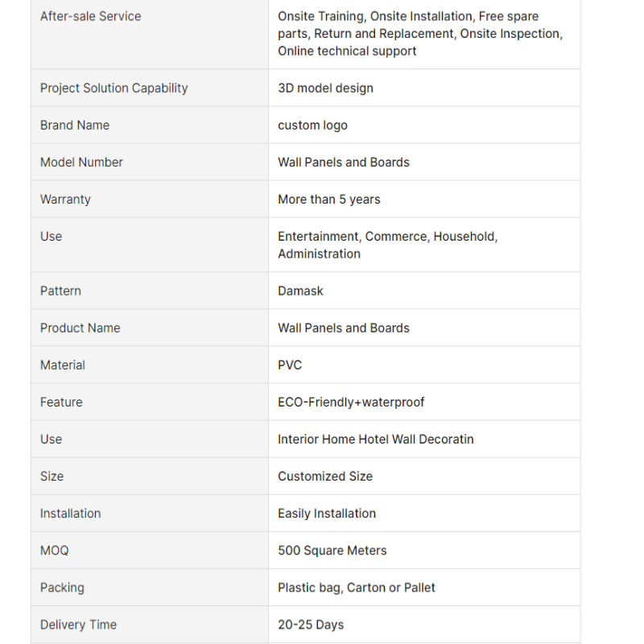Screen dimensions: 644x644
Task: Click the Entertainment, Commerce, Household use value
Action: tap(388, 246)
